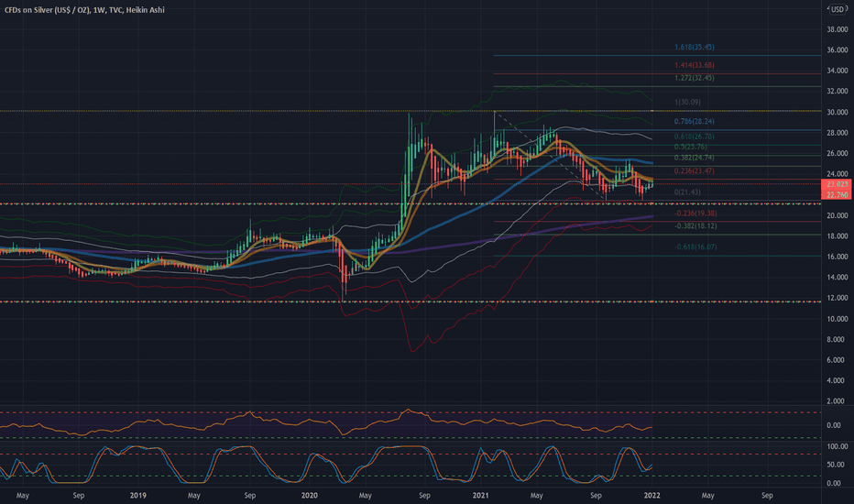
Task: Click the 0.5(25.76) Fibonacci label
Action: pyautogui.click(x=691, y=148)
